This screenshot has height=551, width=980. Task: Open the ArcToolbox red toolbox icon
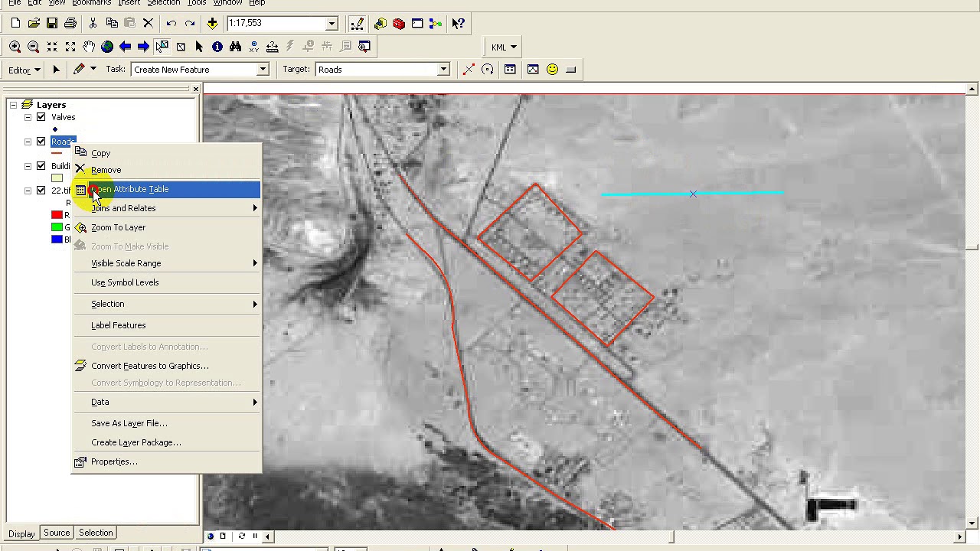399,24
